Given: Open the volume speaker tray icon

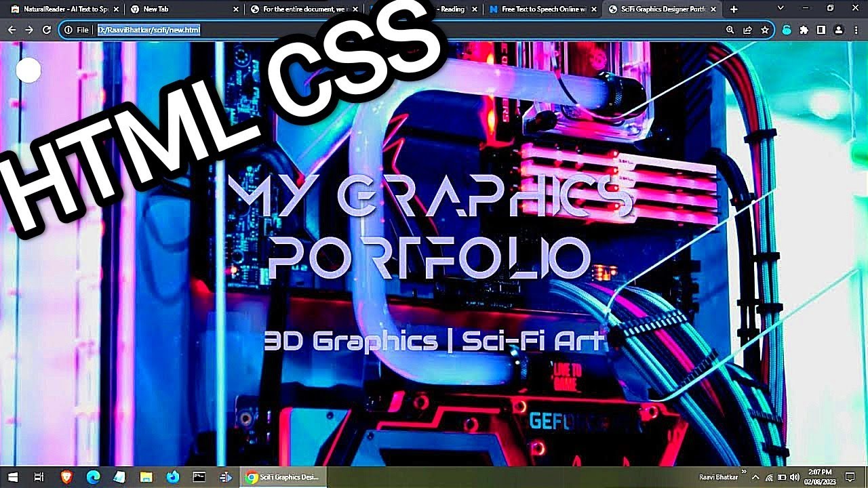Looking at the screenshot, I should [x=794, y=477].
